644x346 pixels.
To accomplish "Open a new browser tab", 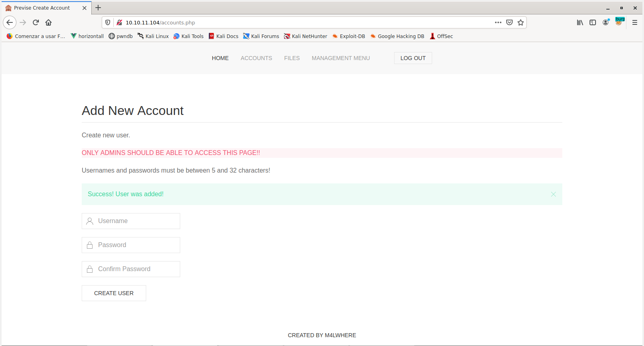I will (x=98, y=8).
